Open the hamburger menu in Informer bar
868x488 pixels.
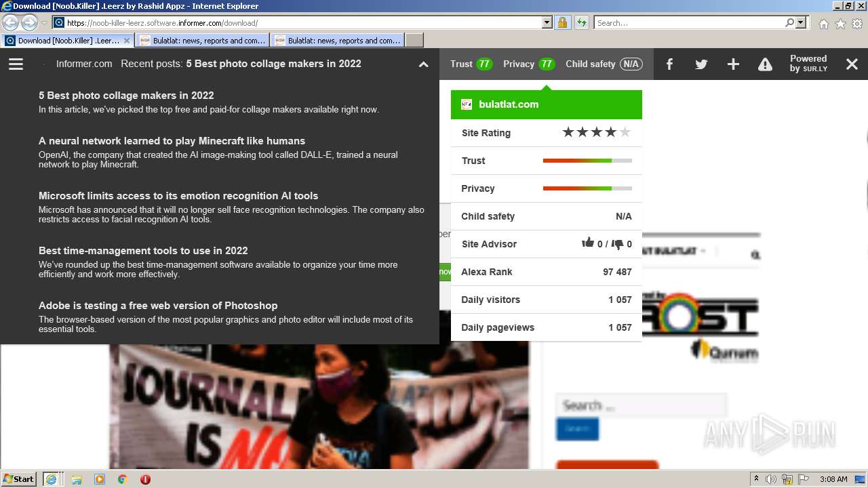click(16, 64)
